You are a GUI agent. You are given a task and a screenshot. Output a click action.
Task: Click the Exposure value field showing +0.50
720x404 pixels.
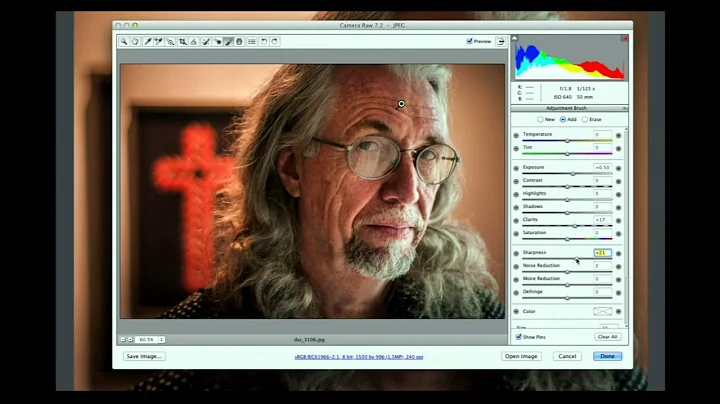coord(602,168)
